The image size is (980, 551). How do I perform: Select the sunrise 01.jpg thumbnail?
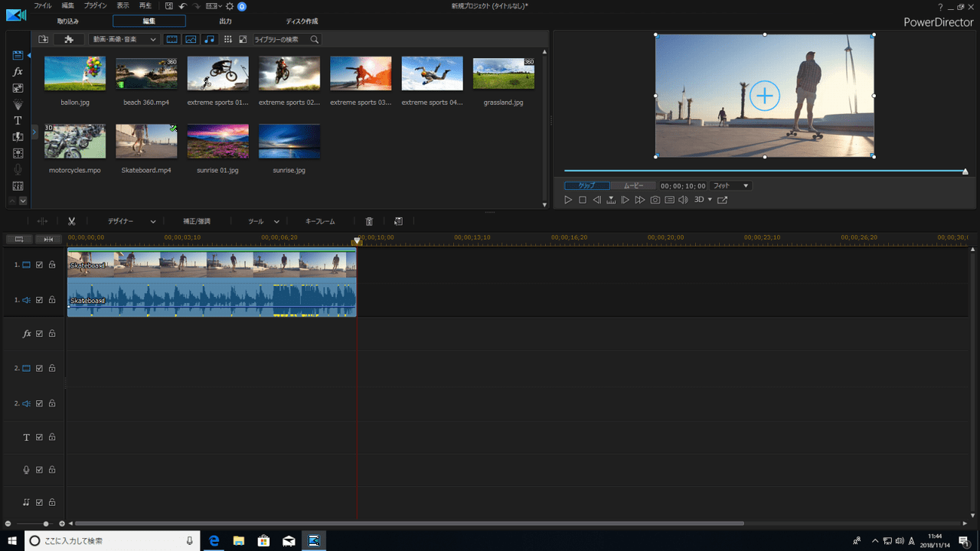tap(218, 142)
